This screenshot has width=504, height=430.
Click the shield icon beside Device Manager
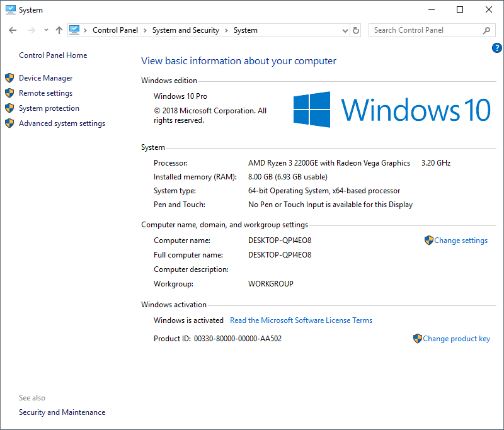[x=9, y=78]
